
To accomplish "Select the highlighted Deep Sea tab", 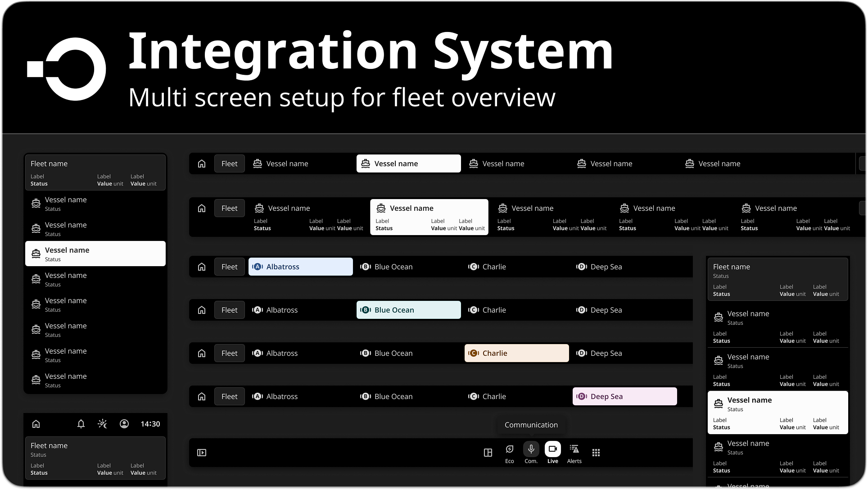I will coord(624,396).
